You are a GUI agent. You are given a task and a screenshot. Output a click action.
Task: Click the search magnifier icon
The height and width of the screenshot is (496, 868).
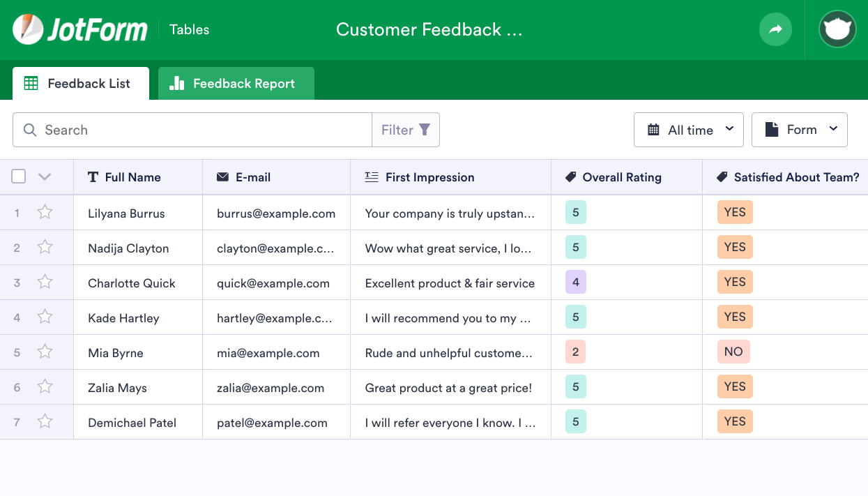click(x=29, y=130)
